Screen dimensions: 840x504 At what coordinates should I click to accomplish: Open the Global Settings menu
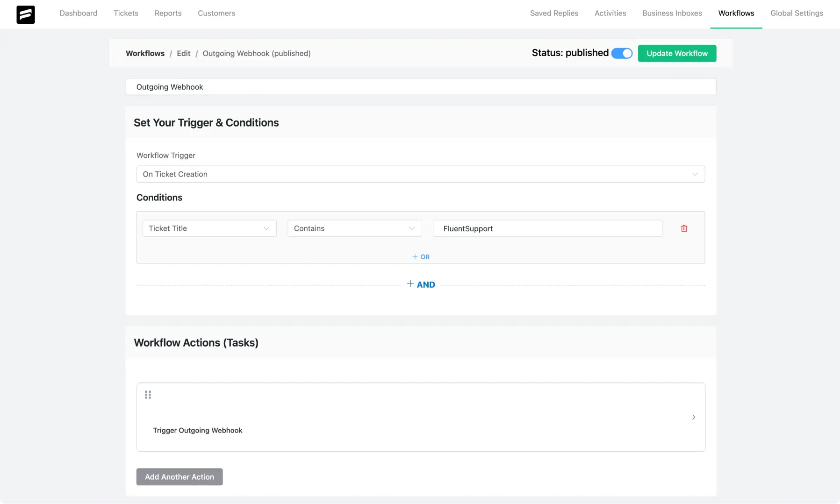[797, 13]
